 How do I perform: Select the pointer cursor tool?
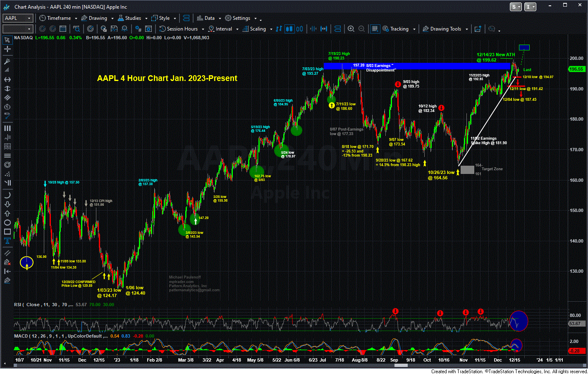click(x=7, y=40)
